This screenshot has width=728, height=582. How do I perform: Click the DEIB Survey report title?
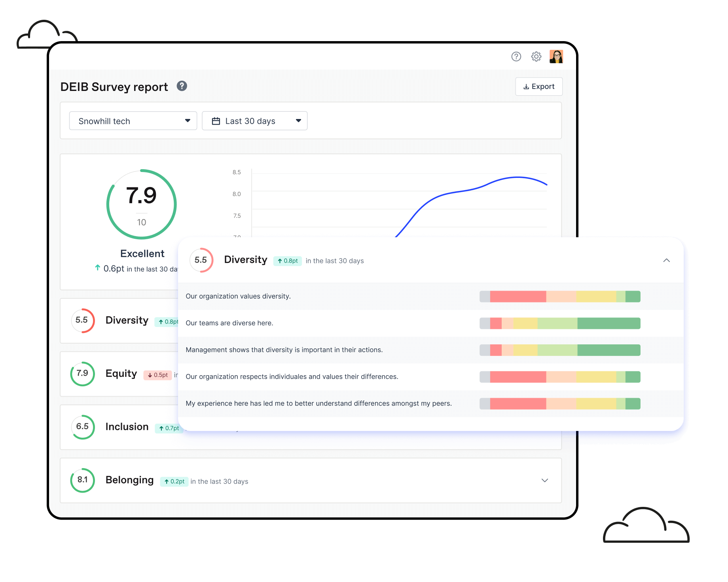click(x=114, y=87)
